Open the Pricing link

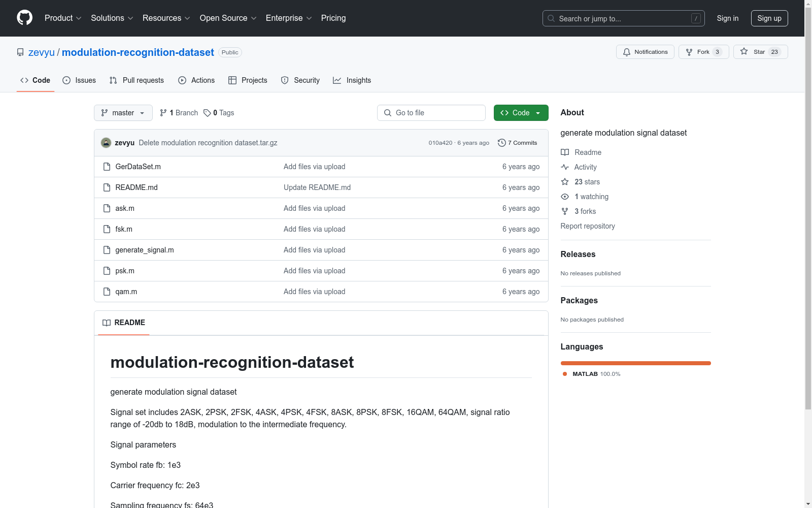click(x=333, y=18)
